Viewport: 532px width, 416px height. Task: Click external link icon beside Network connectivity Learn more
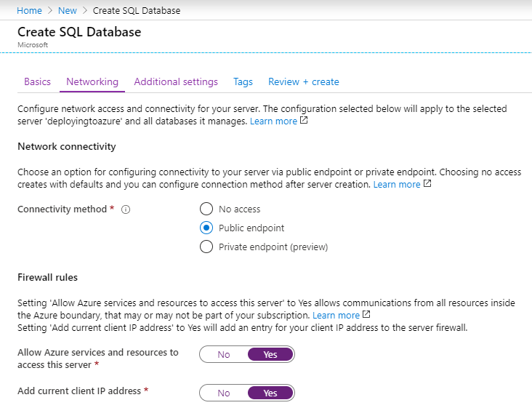tap(427, 184)
